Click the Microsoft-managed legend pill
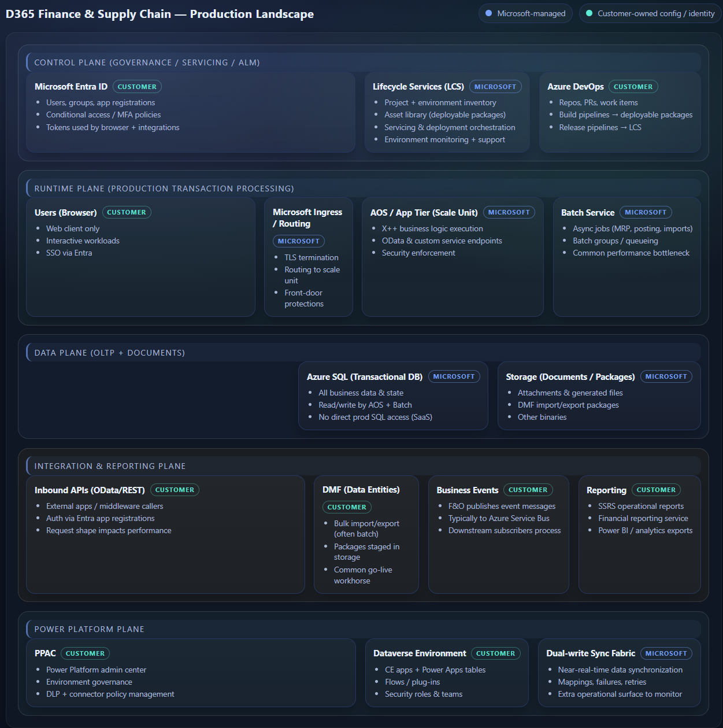723x728 pixels. click(525, 13)
